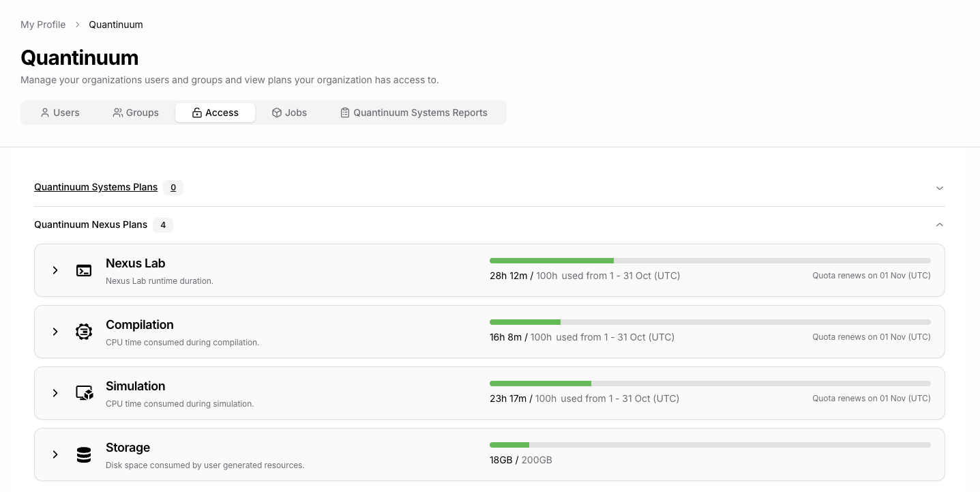Click the Storage database icon

click(84, 454)
